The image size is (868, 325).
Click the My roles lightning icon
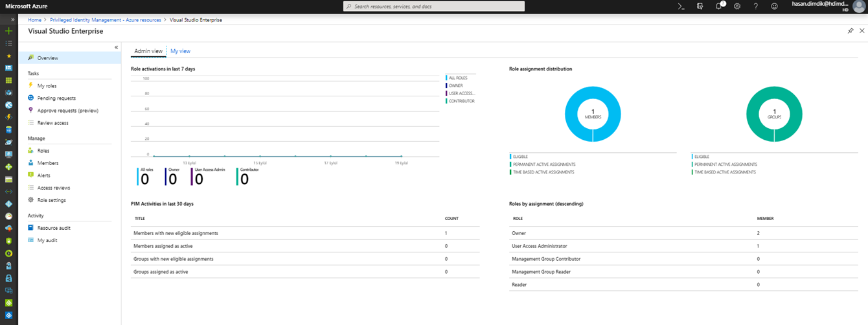30,85
